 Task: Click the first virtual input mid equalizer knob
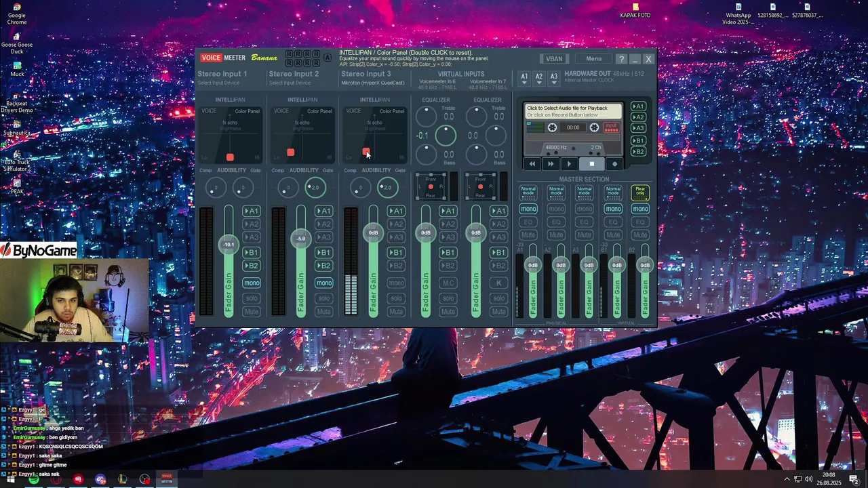(446, 136)
